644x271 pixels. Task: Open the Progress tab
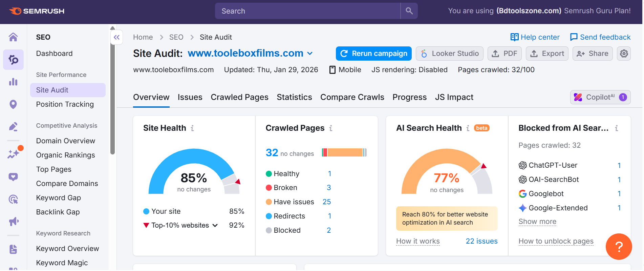pyautogui.click(x=410, y=97)
